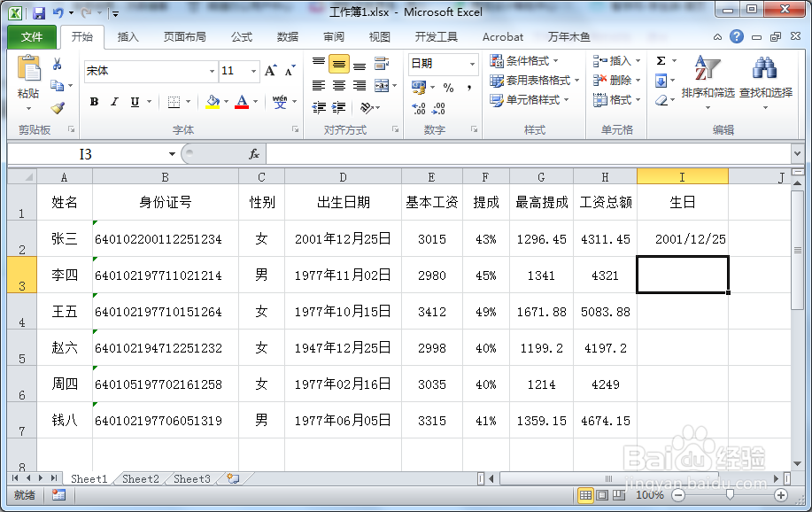Toggle bold formatting on selection
The width and height of the screenshot is (812, 512).
pyautogui.click(x=94, y=102)
